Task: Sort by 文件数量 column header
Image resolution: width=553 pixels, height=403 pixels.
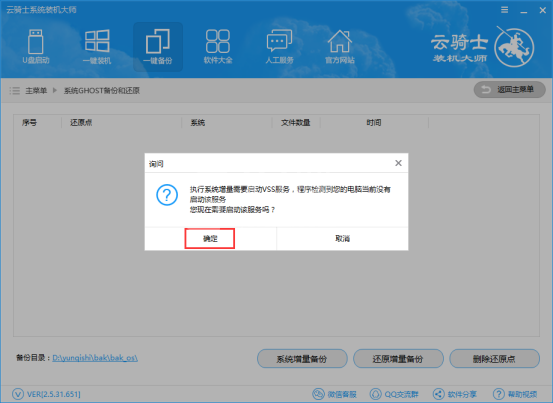Action: tap(295, 123)
